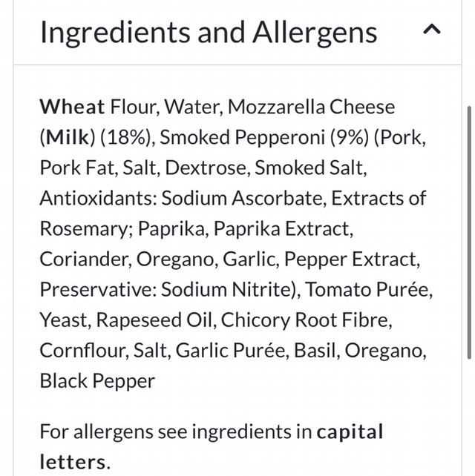Click the vertical scrollbar on the right

pos(468,222)
